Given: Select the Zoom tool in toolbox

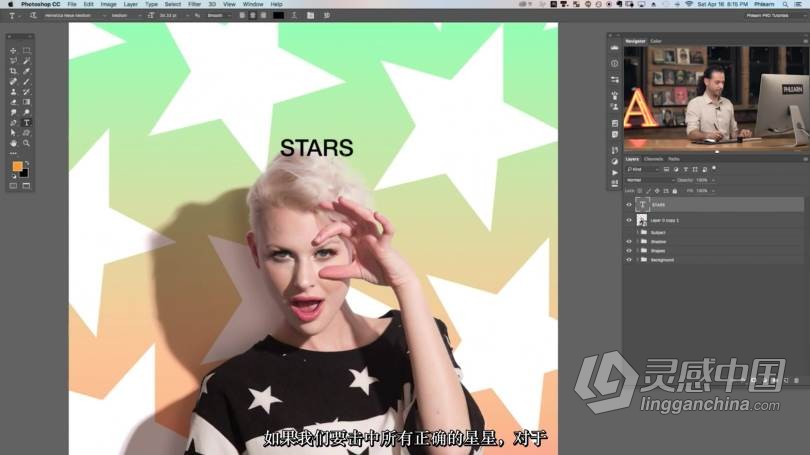Looking at the screenshot, I should pyautogui.click(x=26, y=144).
